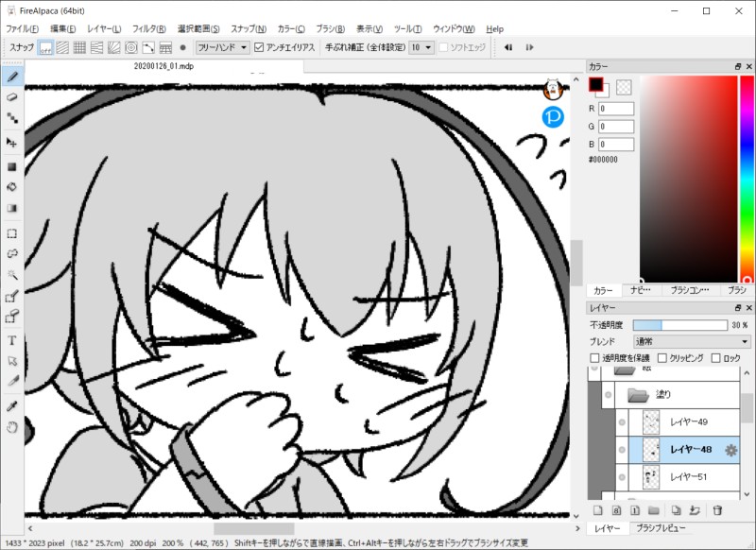Click the previous arrow in the toolbar
The height and width of the screenshot is (550, 756).
click(x=508, y=47)
